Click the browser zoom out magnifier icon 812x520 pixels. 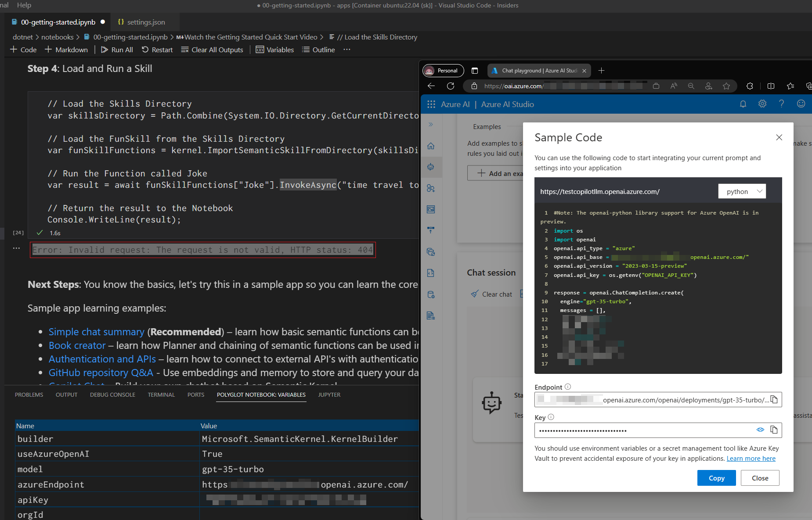click(x=691, y=86)
